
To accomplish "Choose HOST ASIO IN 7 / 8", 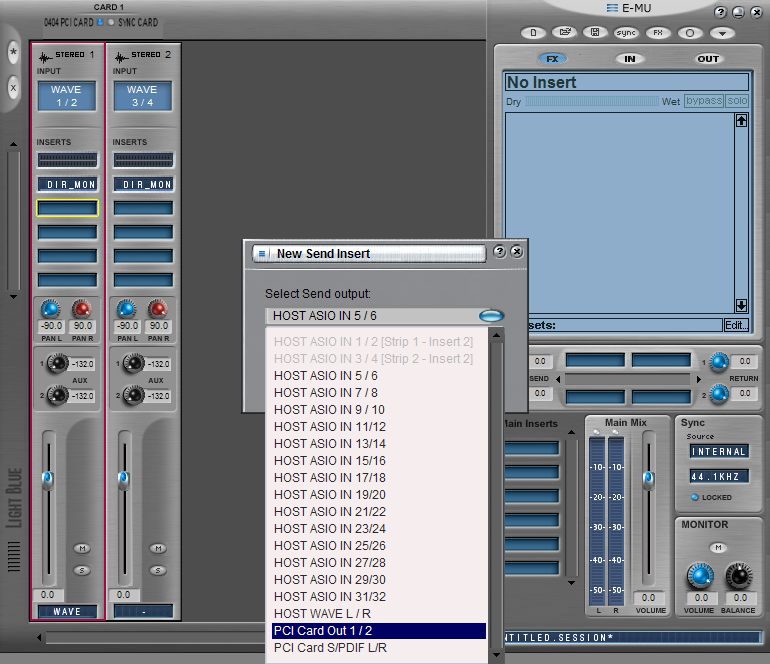I will click(x=379, y=393).
